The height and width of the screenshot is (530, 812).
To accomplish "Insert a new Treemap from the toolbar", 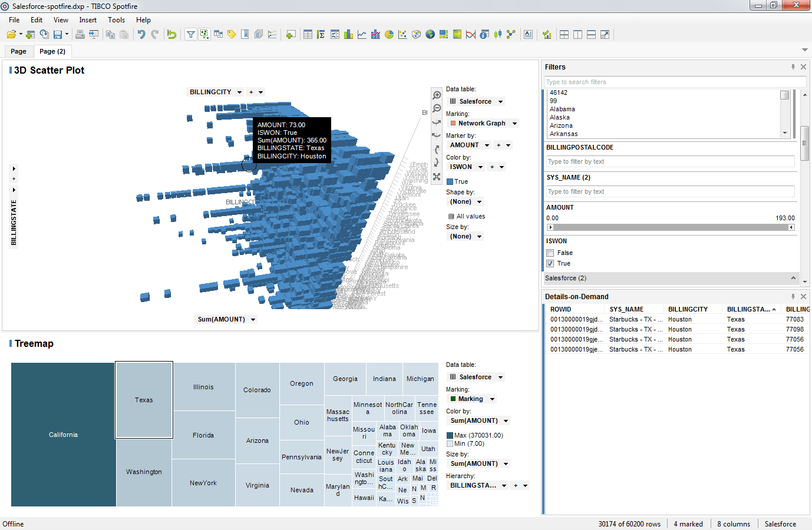I will [443, 35].
